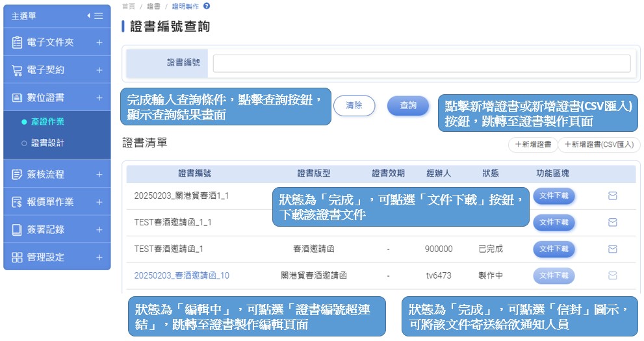
Task: Go to 證書 breadcrumb
Action: click(x=153, y=6)
